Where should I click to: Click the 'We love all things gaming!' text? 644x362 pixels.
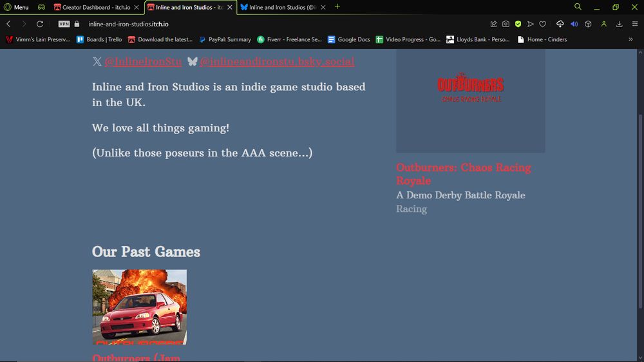tap(160, 128)
